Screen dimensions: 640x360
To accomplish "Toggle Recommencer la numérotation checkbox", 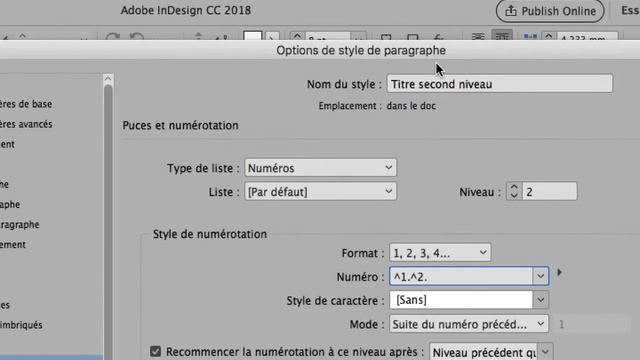I will click(155, 351).
